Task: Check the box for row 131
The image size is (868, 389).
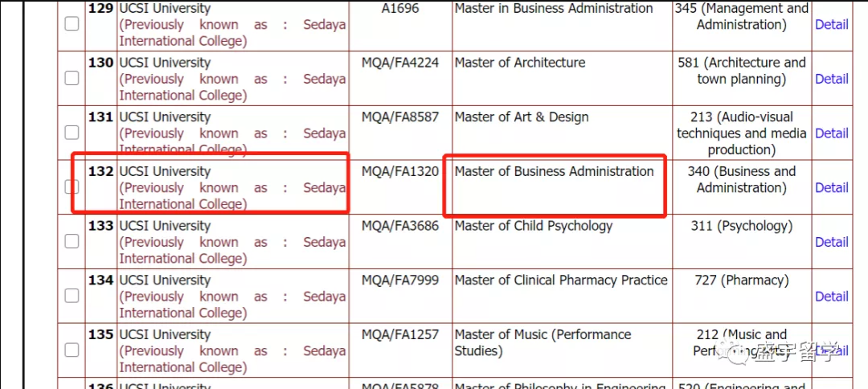Action: (72, 133)
